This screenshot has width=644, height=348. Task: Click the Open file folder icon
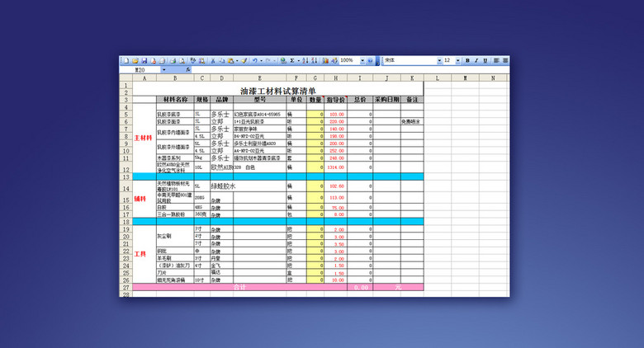[135, 61]
